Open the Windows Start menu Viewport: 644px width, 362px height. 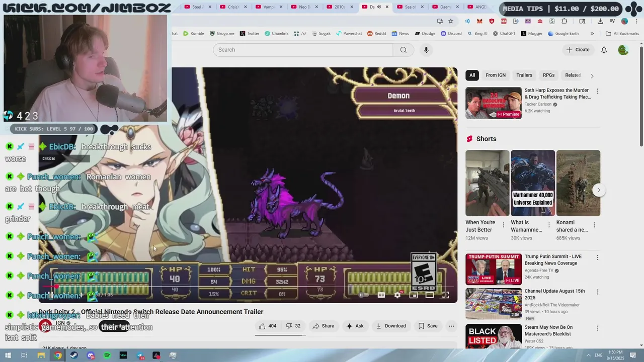8,355
